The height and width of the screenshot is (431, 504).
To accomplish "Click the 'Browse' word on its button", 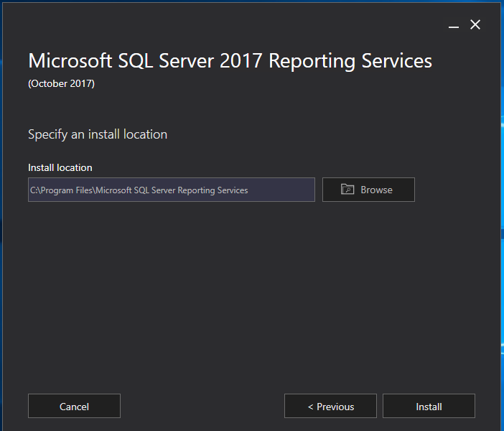I will tap(376, 190).
